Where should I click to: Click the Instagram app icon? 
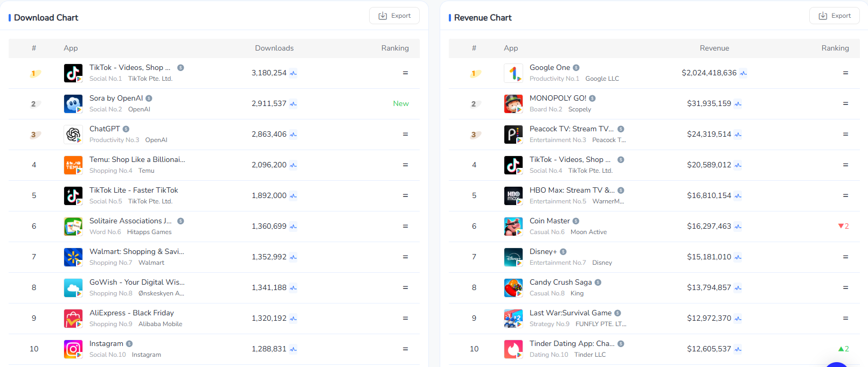click(x=73, y=349)
